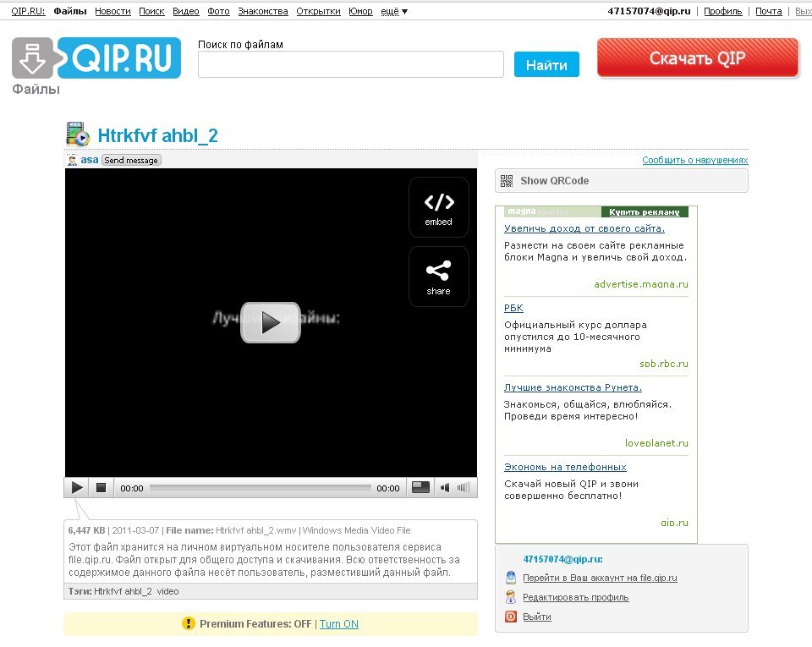Open 'Лучшие знакомства Рунета' ad link

pos(573,387)
